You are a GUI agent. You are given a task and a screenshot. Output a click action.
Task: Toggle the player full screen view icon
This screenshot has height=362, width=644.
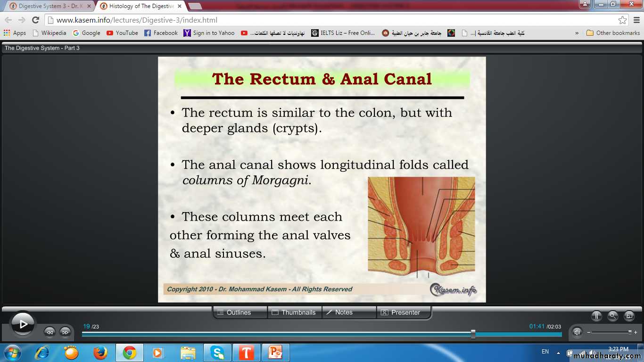point(629,316)
